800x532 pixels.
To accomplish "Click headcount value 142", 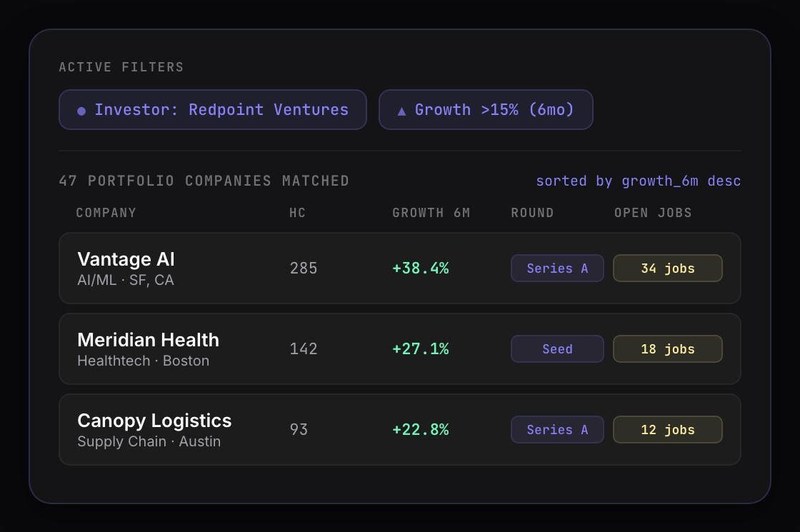I will [304, 349].
